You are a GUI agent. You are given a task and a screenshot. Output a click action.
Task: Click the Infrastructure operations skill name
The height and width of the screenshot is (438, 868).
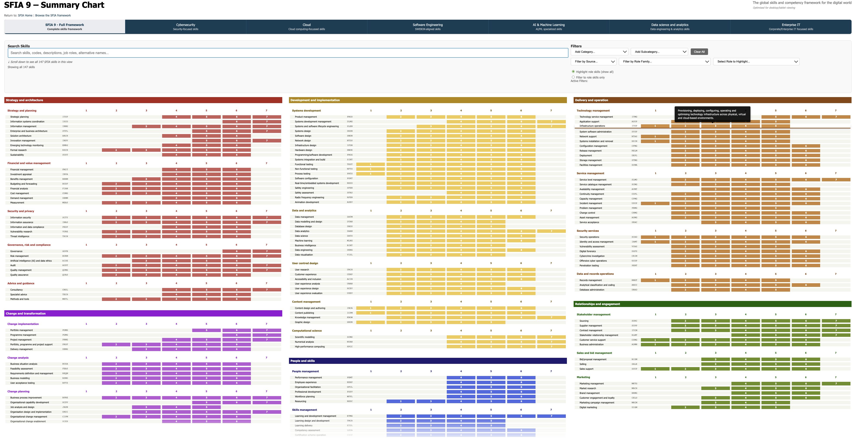592,126
